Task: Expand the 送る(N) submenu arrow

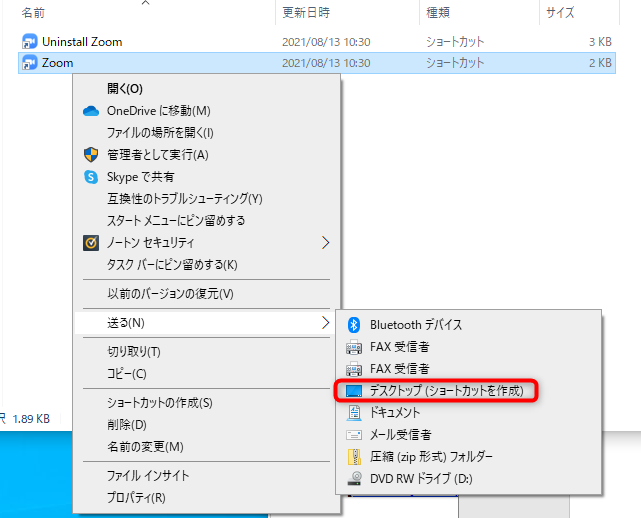Action: [325, 323]
